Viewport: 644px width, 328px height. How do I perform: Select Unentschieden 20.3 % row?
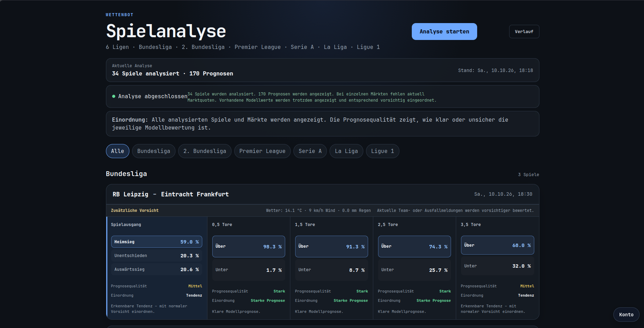[157, 255]
